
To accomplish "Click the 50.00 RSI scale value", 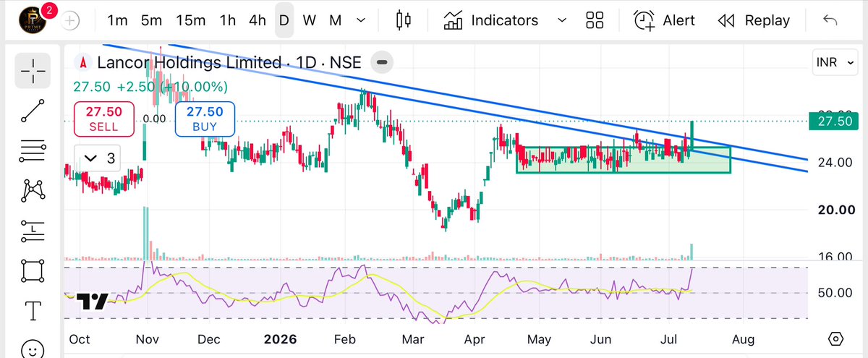I will point(835,293).
